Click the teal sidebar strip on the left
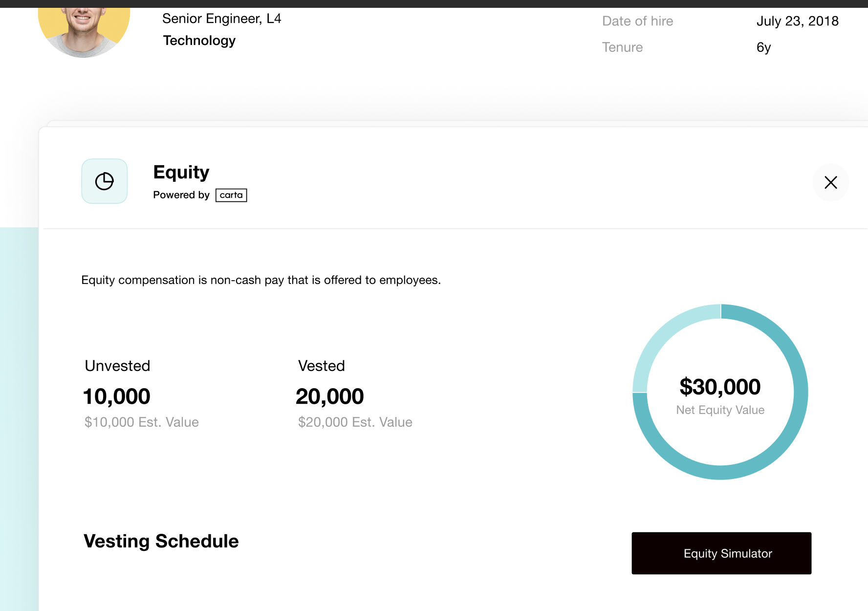 tap(19, 415)
